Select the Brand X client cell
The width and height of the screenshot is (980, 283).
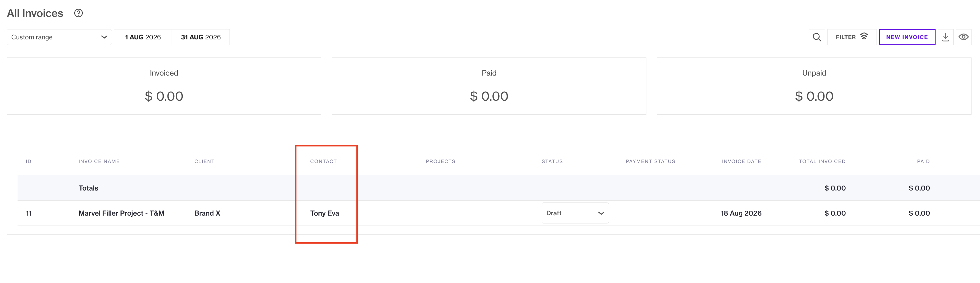(x=207, y=213)
